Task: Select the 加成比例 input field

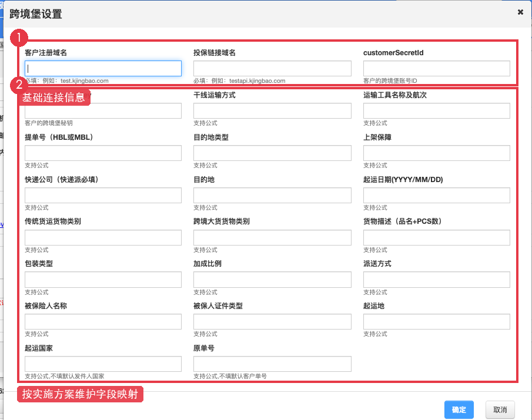Action: (x=272, y=280)
